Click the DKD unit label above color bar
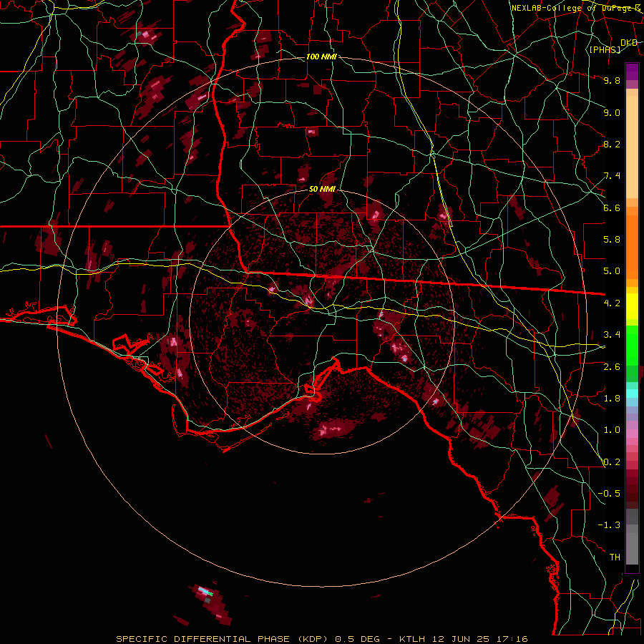The height and width of the screenshot is (644, 644). click(629, 43)
